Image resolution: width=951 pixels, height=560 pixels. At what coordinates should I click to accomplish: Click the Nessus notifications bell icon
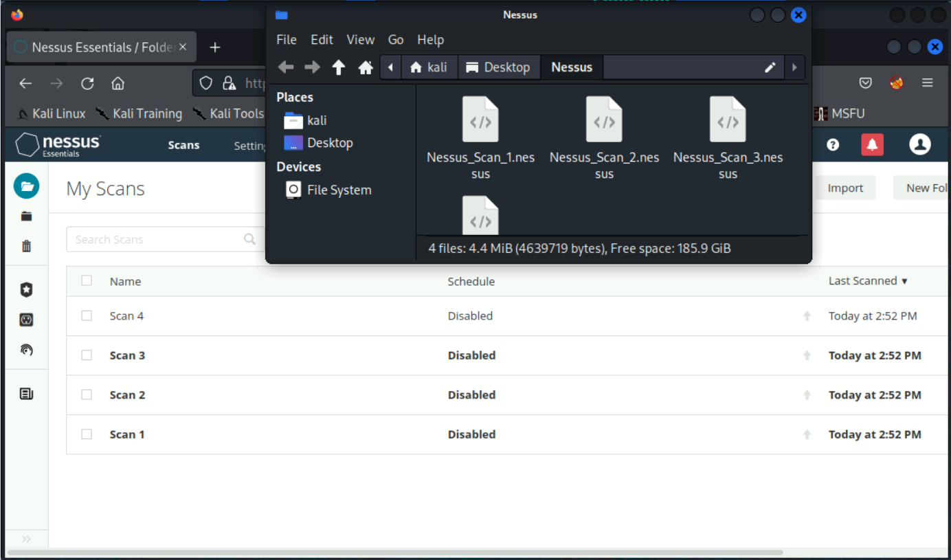[872, 144]
